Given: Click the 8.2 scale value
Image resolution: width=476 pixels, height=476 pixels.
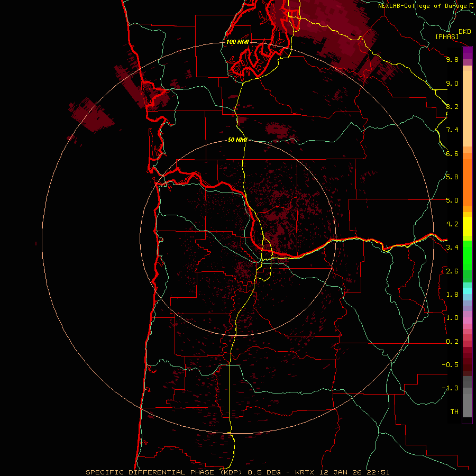Looking at the screenshot, I should click(452, 106).
